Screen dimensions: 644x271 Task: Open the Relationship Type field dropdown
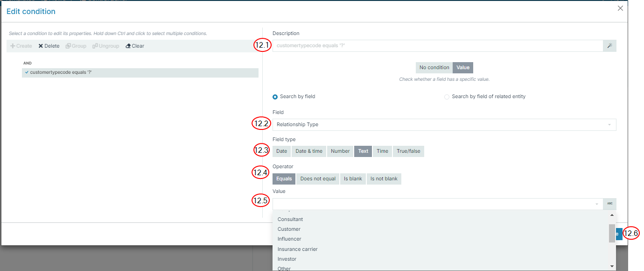tap(443, 125)
